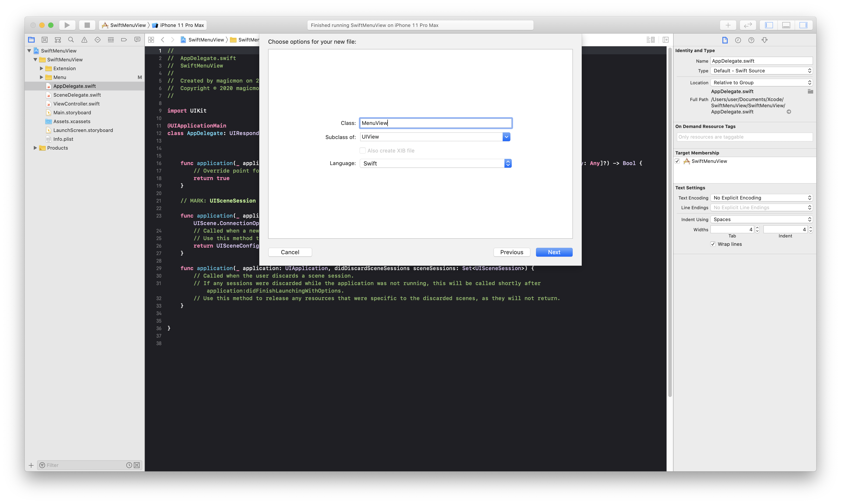Viewport: 841px width, 504px height.
Task: Open the Issue navigator warning icon
Action: 84,40
